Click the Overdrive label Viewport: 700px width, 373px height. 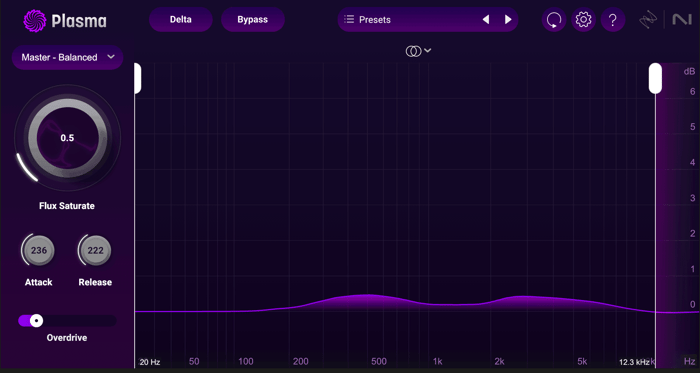pyautogui.click(x=67, y=338)
